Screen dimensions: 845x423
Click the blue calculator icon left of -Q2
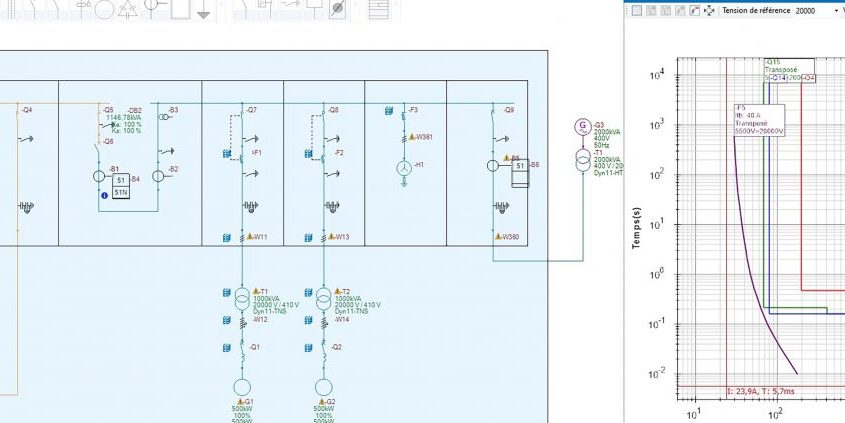(308, 348)
